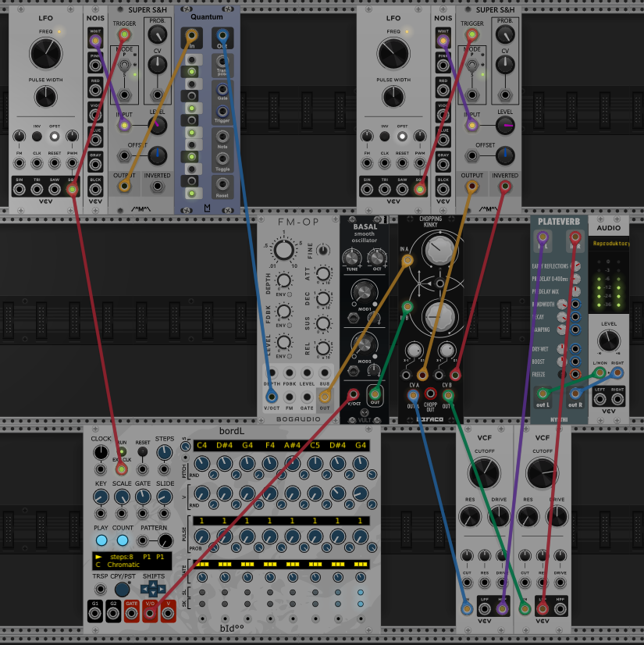644x645 pixels.
Task: Click the Chopping Kinky IN A jack
Action: (x=407, y=260)
